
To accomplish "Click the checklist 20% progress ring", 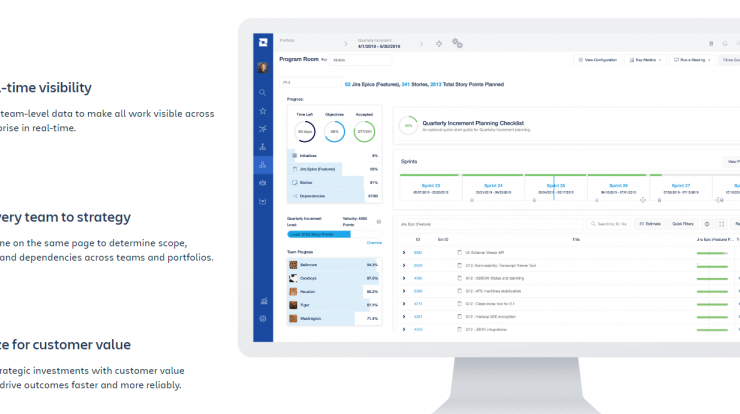I will [x=408, y=126].
